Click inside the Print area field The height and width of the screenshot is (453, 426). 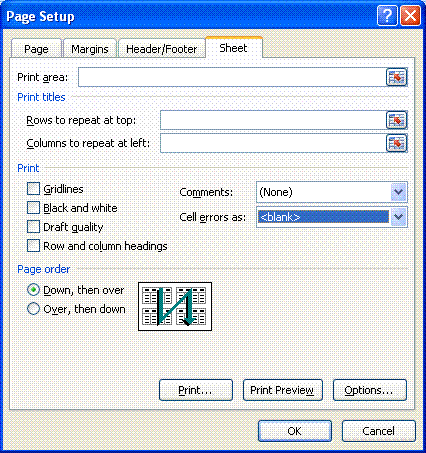[232, 77]
